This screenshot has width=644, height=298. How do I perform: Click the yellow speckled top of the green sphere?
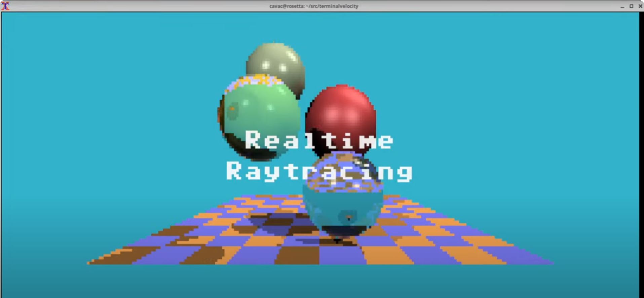click(x=256, y=81)
